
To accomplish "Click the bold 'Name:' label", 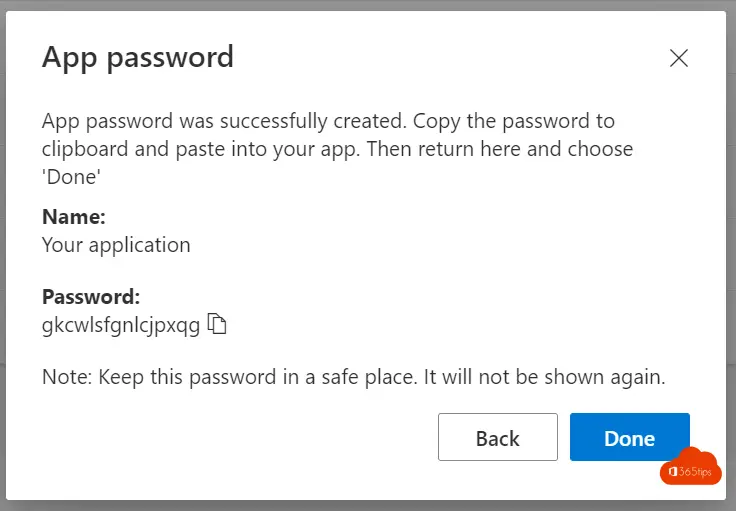I will 74,217.
